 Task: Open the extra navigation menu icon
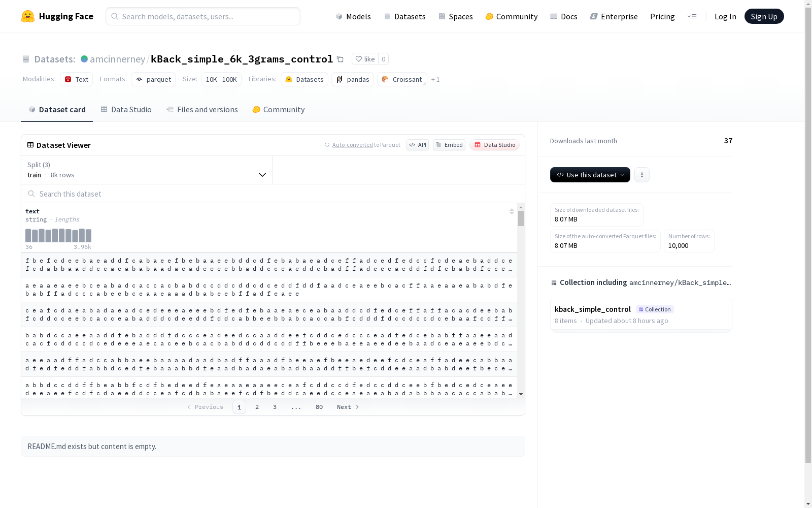[692, 16]
